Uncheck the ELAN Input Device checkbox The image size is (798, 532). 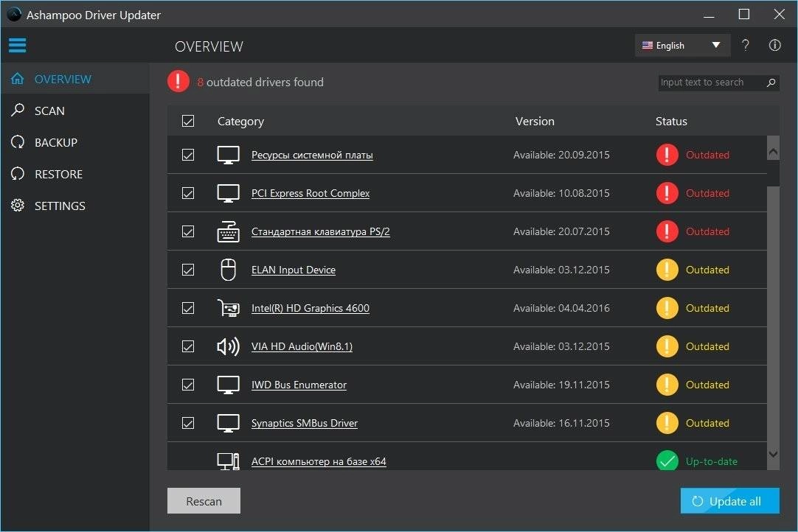click(188, 270)
